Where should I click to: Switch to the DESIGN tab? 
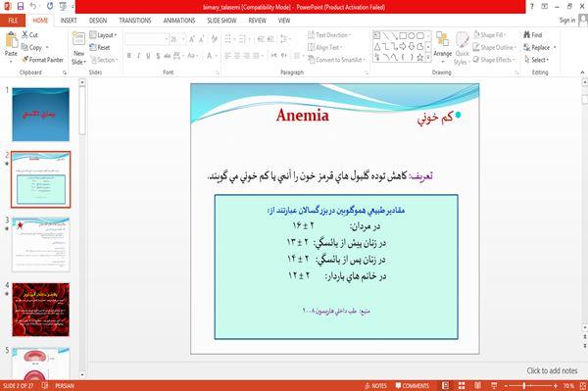(98, 21)
